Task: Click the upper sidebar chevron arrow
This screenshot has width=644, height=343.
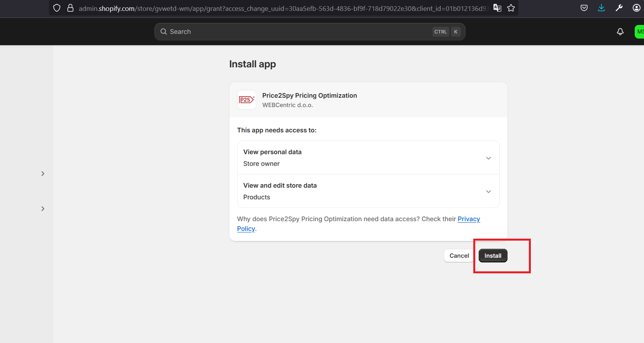Action: 43,174
